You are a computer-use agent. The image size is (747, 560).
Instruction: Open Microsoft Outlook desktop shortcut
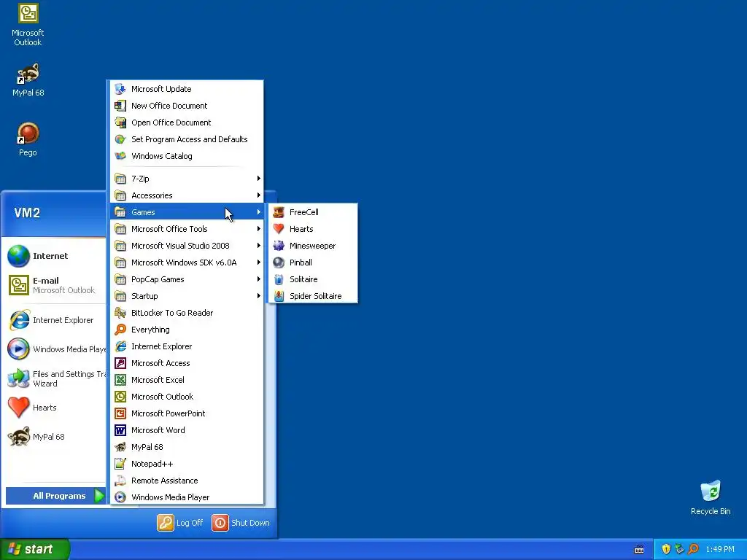(x=28, y=25)
